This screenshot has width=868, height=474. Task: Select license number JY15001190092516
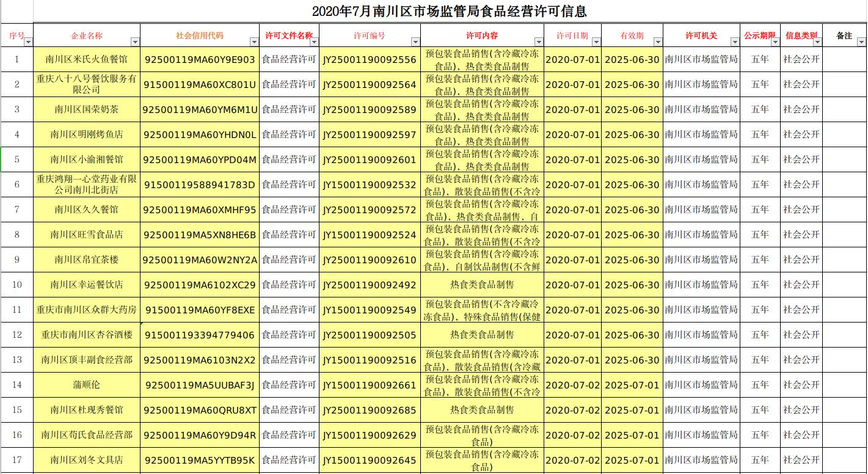click(370, 360)
